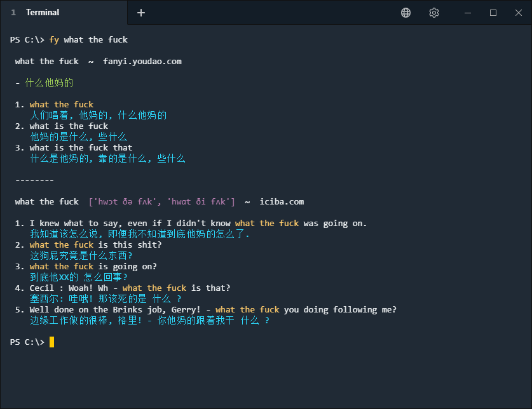Click the line 'what is the fuck that'
532x409 pixels.
pyautogui.click(x=81, y=148)
